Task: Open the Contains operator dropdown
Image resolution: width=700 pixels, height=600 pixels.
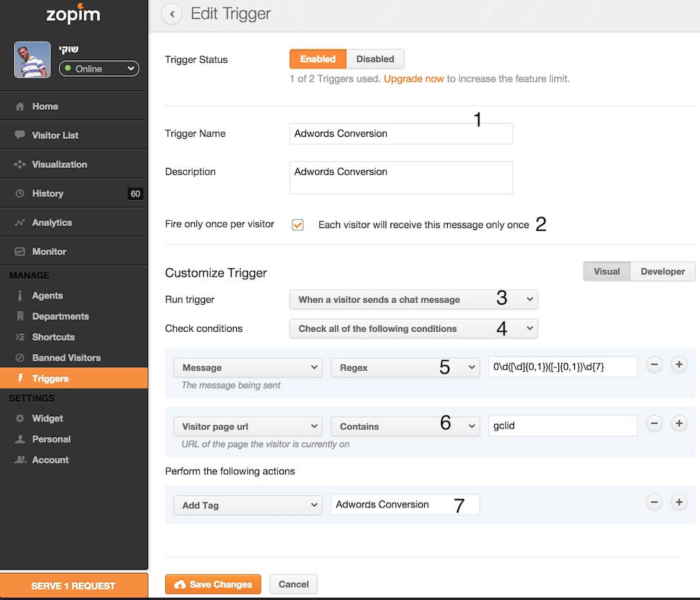Action: [x=406, y=426]
